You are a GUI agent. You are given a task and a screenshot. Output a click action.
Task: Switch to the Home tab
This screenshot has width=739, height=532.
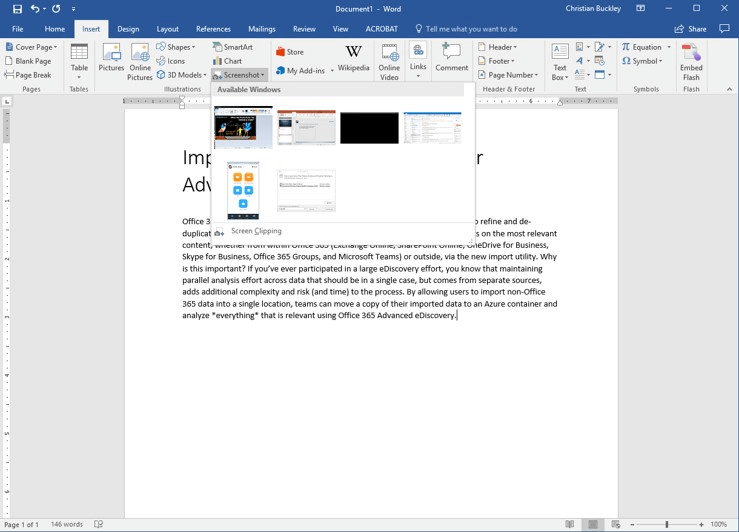pyautogui.click(x=55, y=29)
